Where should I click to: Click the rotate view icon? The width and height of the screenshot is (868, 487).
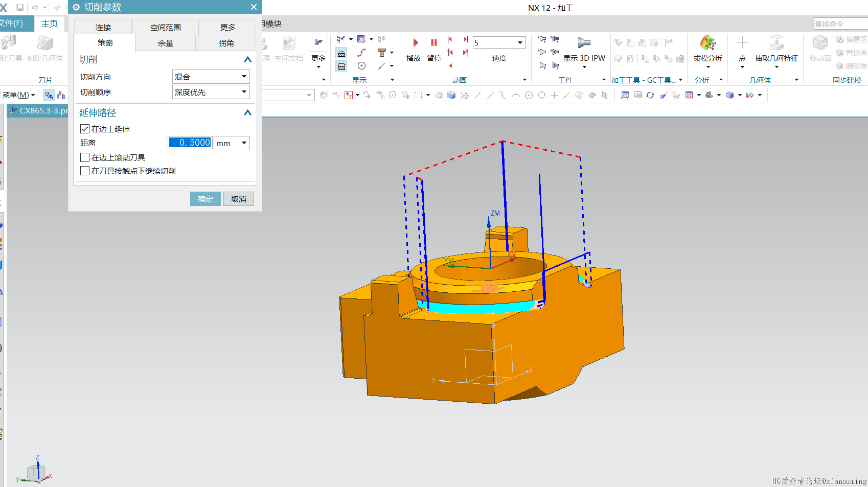(650, 95)
